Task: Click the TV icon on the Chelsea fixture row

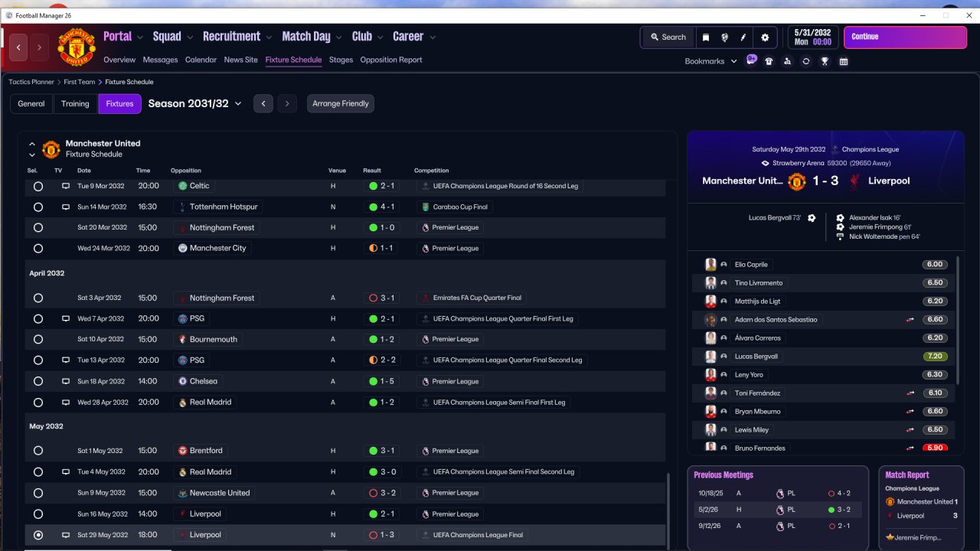Action: point(66,381)
